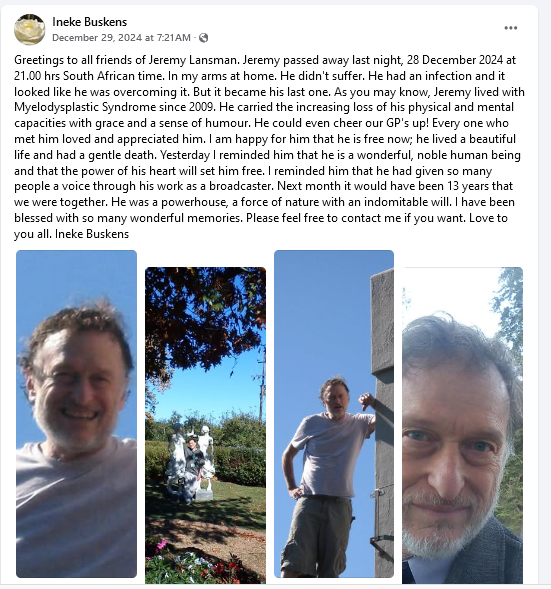View photo of man leaning on pillar
The height and width of the screenshot is (589, 551).
pyautogui.click(x=334, y=414)
